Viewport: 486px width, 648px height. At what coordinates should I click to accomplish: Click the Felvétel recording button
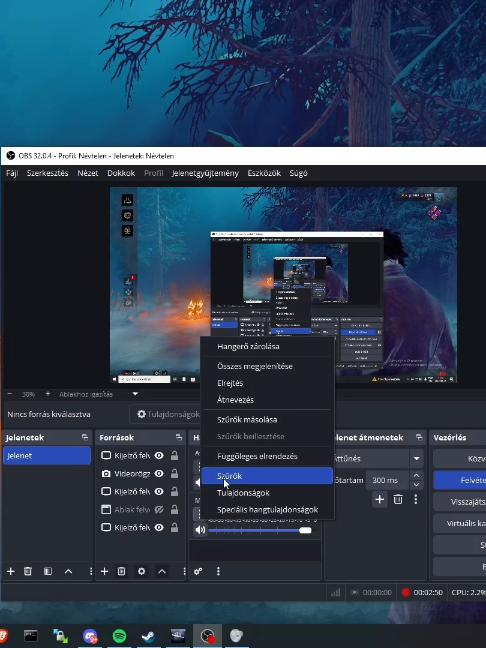pos(460,480)
